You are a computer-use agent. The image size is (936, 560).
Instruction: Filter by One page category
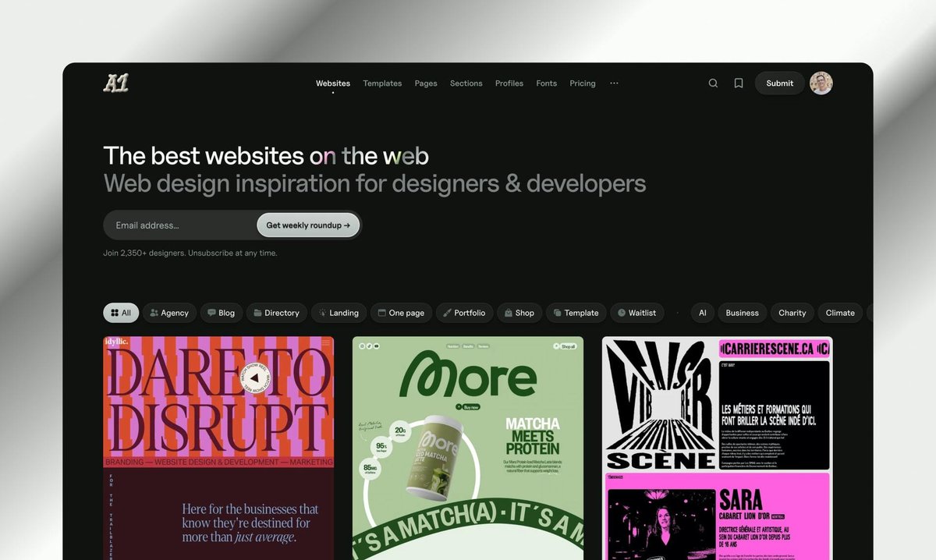click(401, 313)
